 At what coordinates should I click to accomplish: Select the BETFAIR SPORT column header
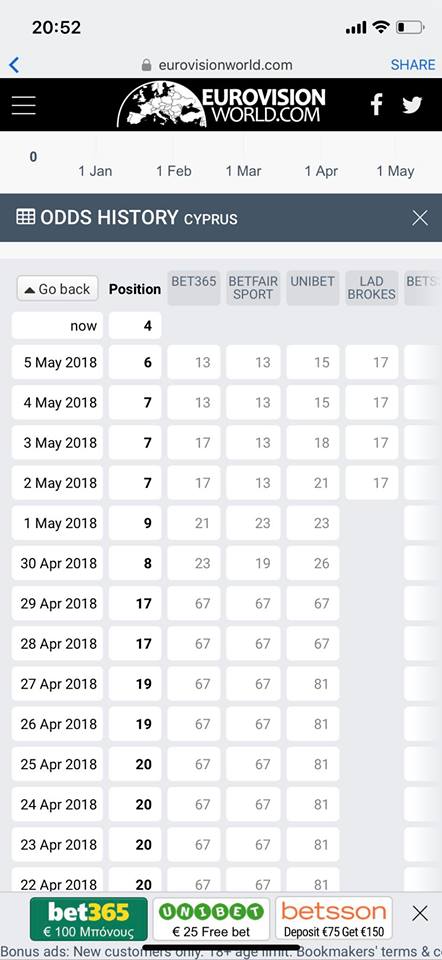tap(253, 288)
